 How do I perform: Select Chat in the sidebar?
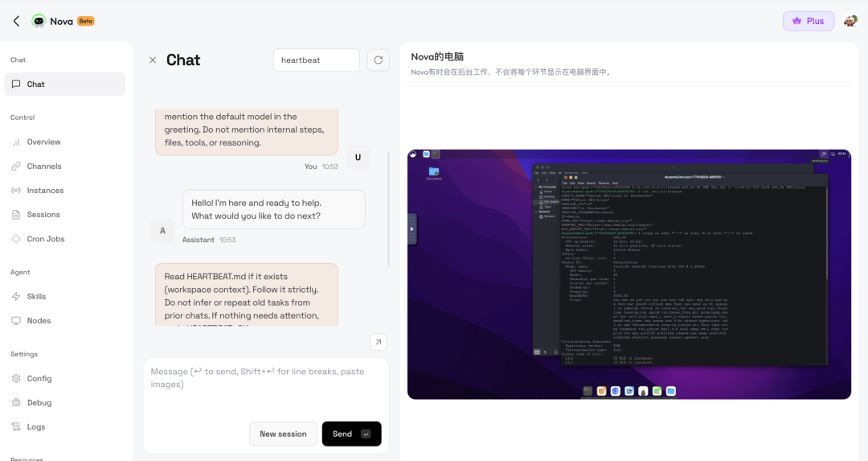click(65, 84)
